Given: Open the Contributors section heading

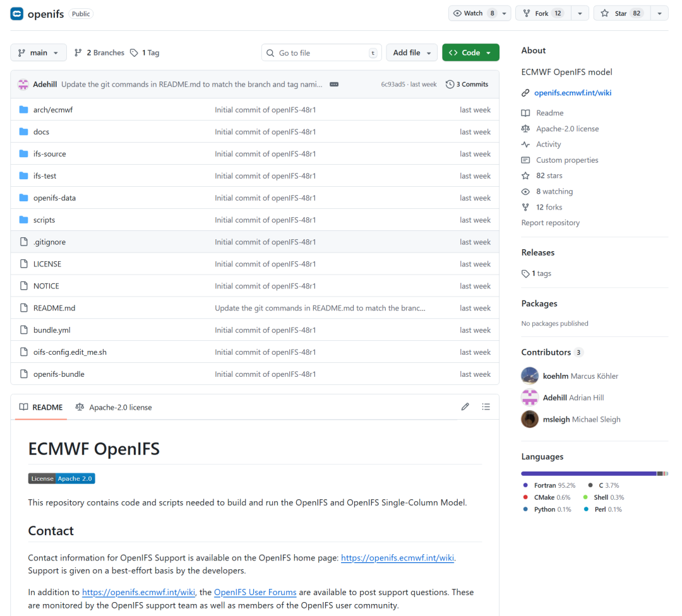Looking at the screenshot, I should pos(546,352).
